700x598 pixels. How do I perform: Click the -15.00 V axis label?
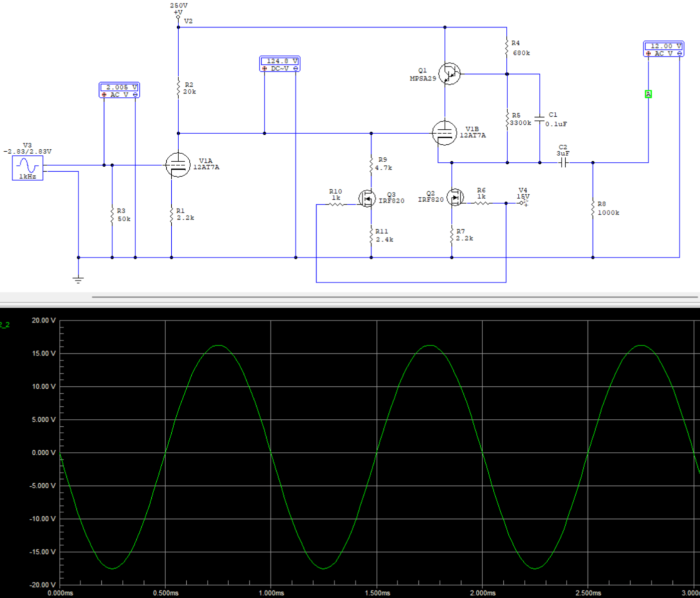pyautogui.click(x=42, y=552)
